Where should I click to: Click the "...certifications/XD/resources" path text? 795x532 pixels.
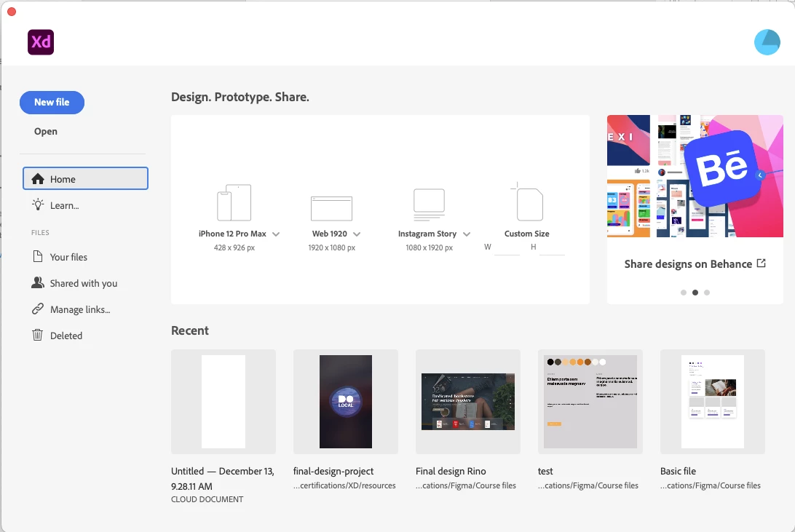tap(344, 485)
